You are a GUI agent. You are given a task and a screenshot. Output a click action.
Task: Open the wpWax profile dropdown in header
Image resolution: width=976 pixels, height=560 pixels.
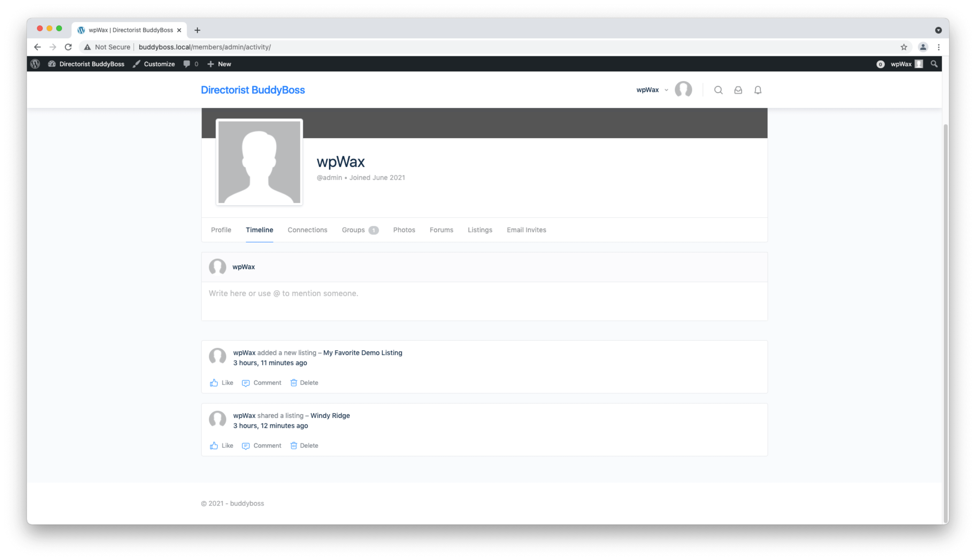pos(652,90)
